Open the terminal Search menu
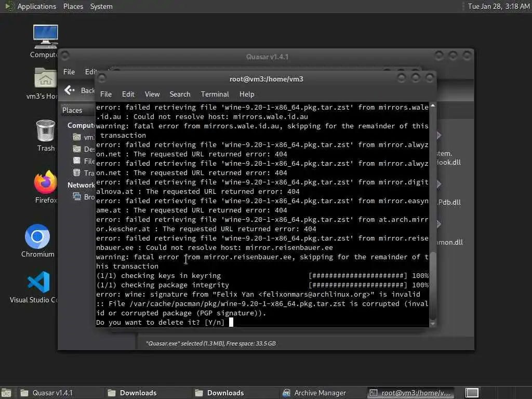 [180, 95]
